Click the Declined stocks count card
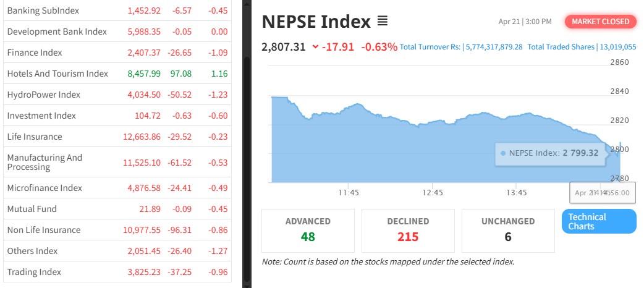The width and height of the screenshot is (644, 288). pyautogui.click(x=407, y=230)
